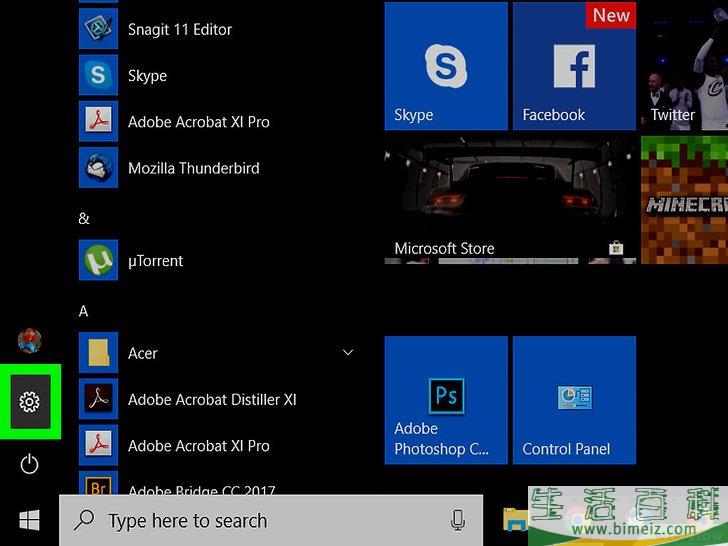The image size is (728, 546).
Task: Open the Control Panel tile
Action: tap(574, 400)
